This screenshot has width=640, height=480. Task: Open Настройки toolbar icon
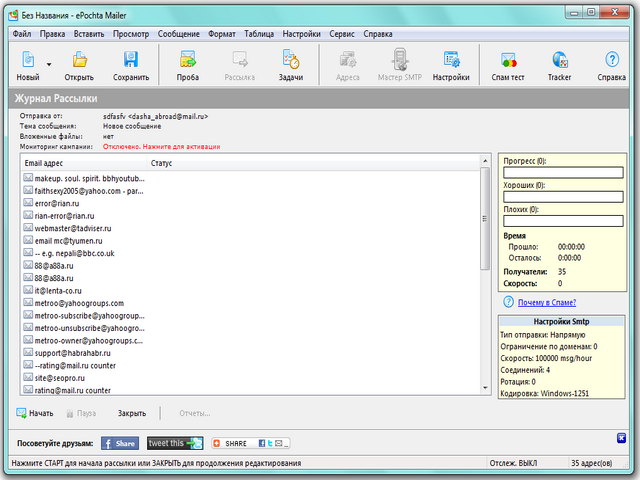tap(451, 60)
